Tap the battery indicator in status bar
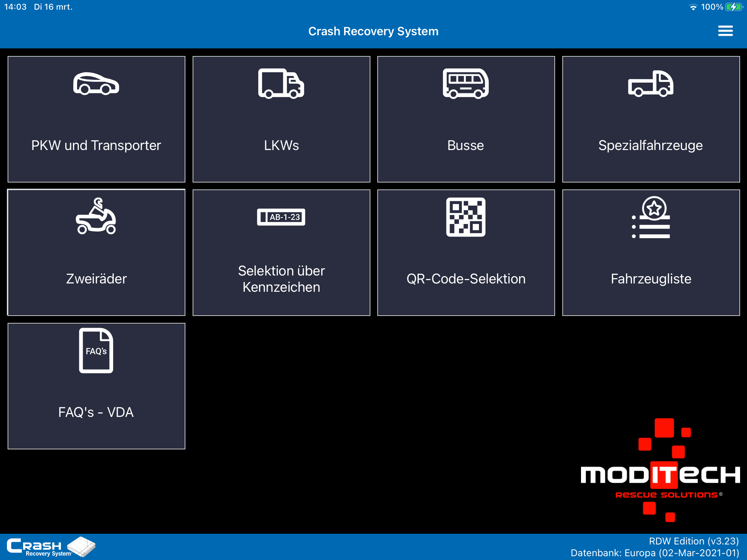Screen dimensions: 747x560 734,7
